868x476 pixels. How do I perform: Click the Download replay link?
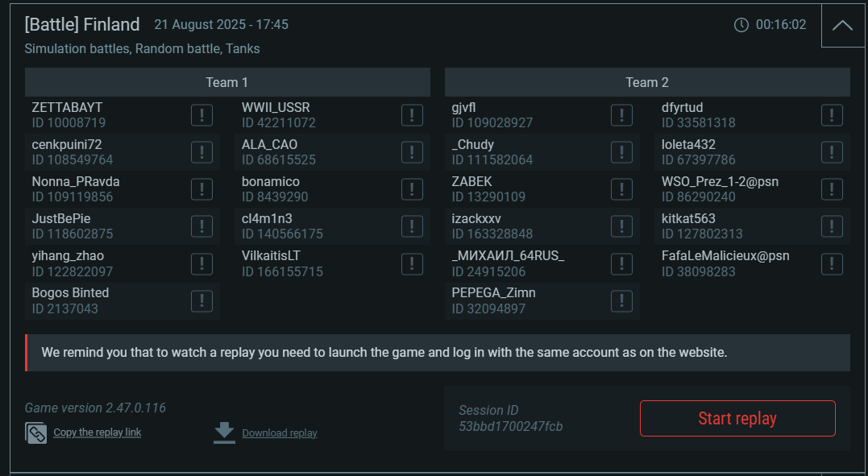[280, 433]
